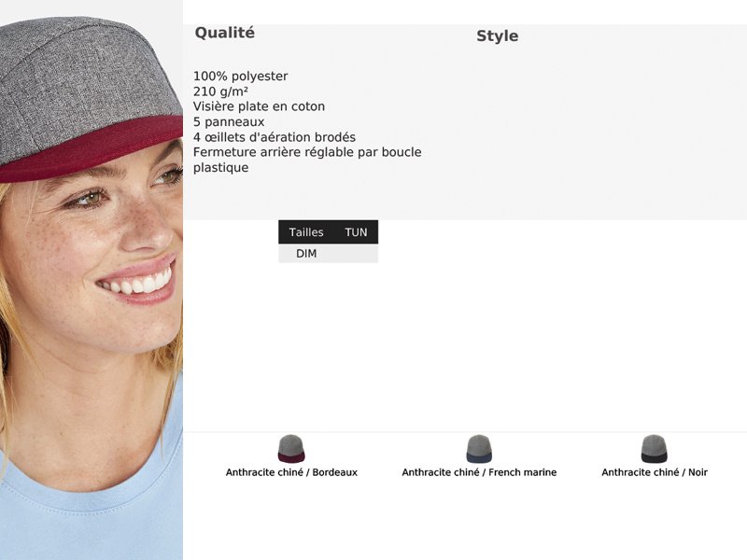
Task: Open the Qualité section heading
Action: (225, 33)
